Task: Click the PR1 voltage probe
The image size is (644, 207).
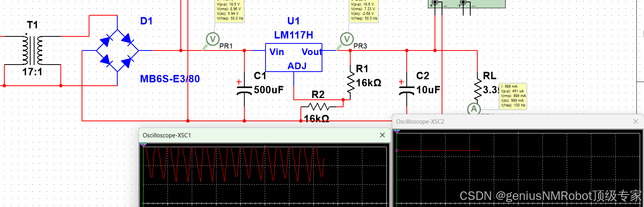Action: click(213, 39)
